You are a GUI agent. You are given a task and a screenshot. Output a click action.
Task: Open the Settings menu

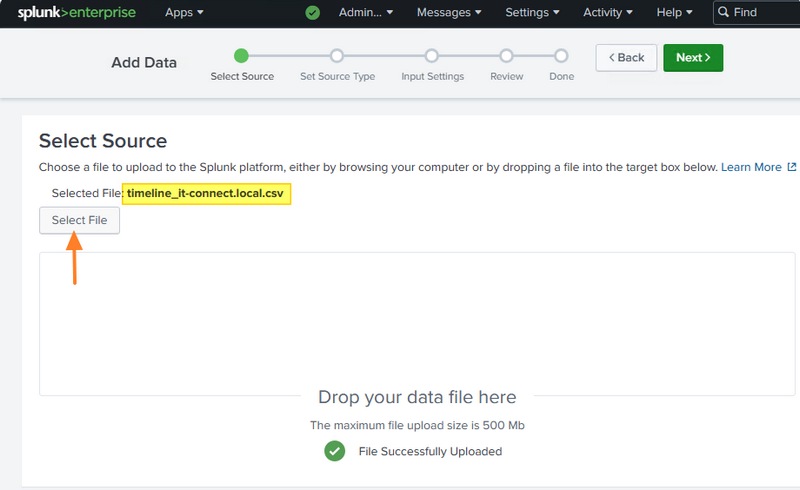tap(533, 13)
